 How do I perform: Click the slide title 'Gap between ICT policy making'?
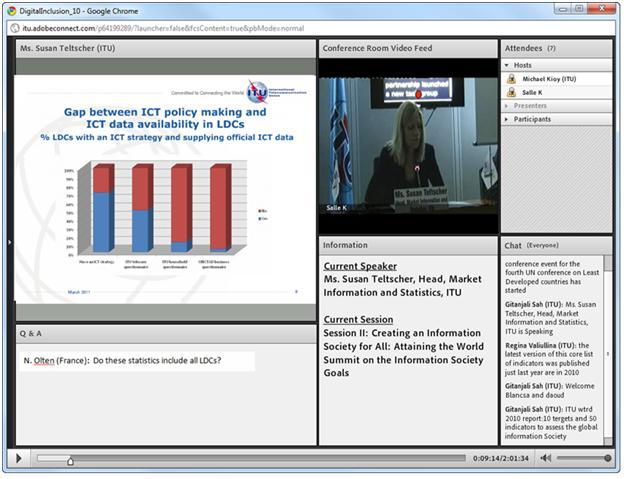pyautogui.click(x=165, y=118)
